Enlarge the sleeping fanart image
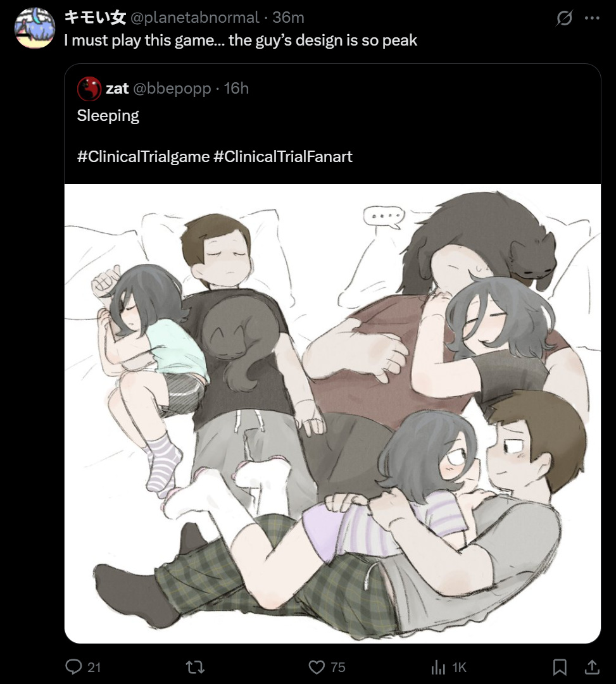616x684 pixels. 332,414
